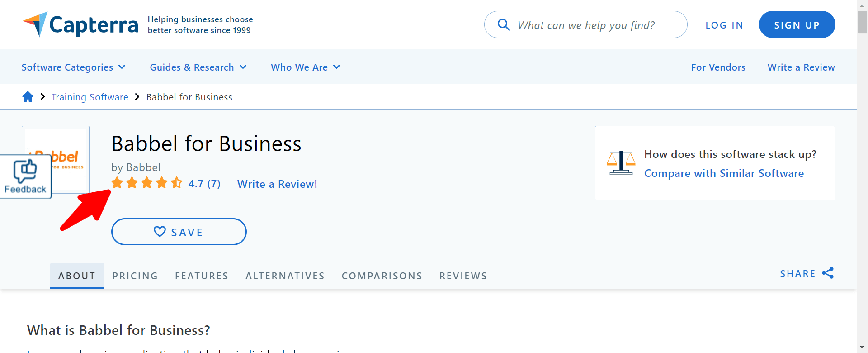Screen dimensions: 868x353
Task: Click the Sign Up button
Action: pos(797,25)
